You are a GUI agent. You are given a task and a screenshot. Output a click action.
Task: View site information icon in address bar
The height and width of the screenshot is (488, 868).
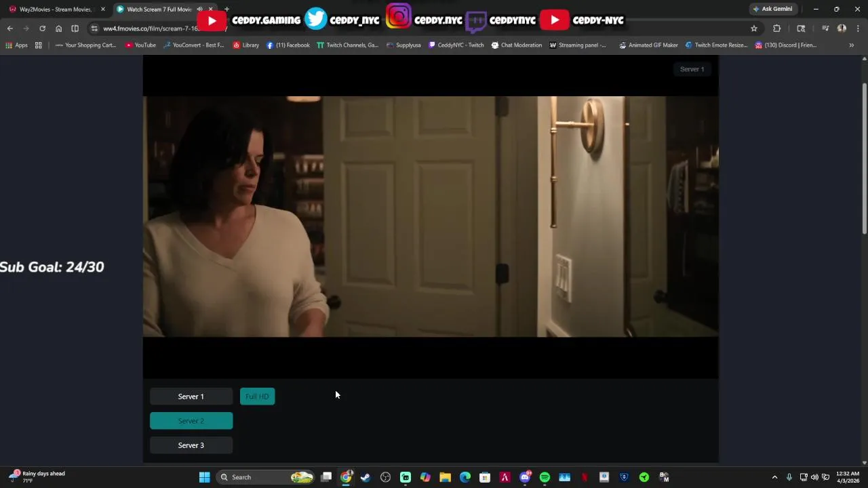coord(94,28)
